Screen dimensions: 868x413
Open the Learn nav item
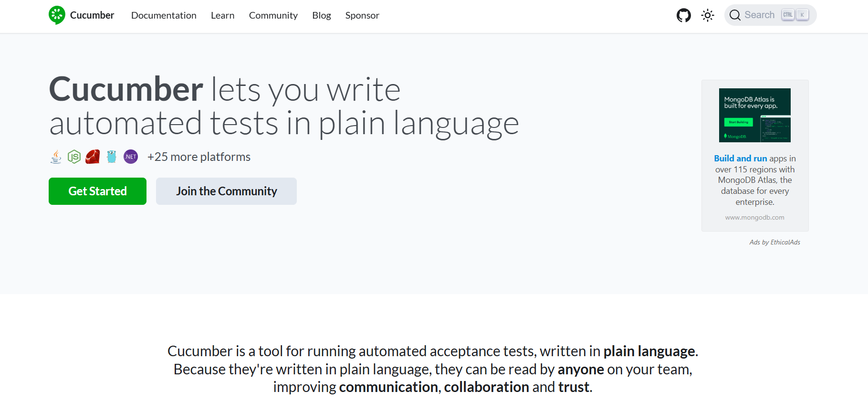coord(222,15)
